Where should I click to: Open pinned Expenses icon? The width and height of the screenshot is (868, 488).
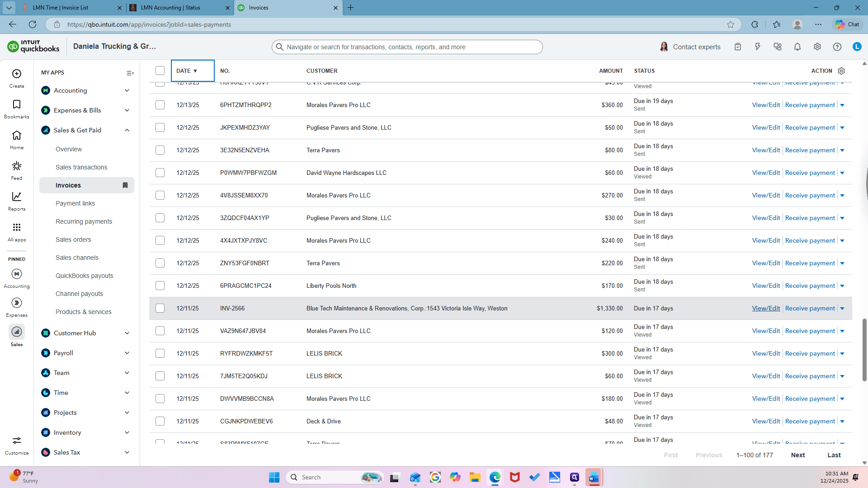pyautogui.click(x=17, y=303)
